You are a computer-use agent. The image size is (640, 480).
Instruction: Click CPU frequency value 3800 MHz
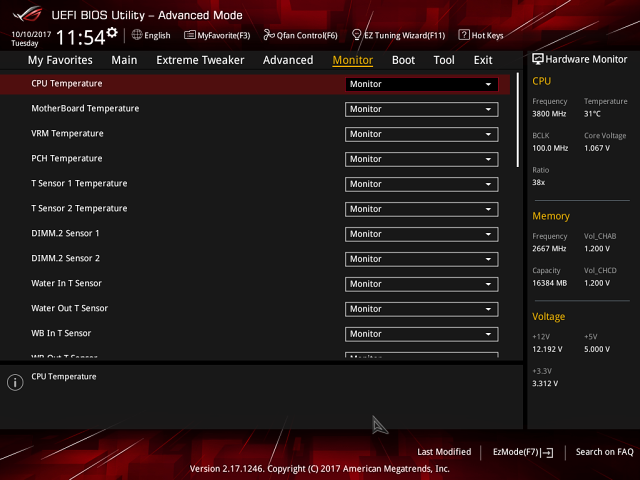[x=549, y=114]
